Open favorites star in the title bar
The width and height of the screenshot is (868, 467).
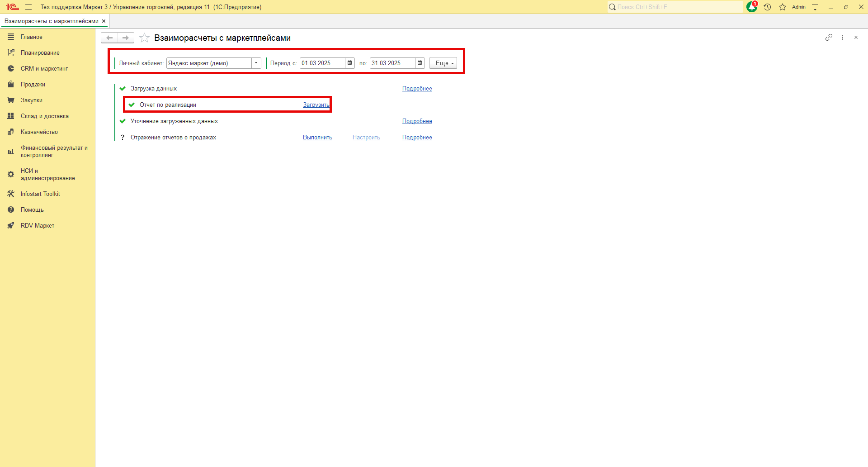(783, 7)
